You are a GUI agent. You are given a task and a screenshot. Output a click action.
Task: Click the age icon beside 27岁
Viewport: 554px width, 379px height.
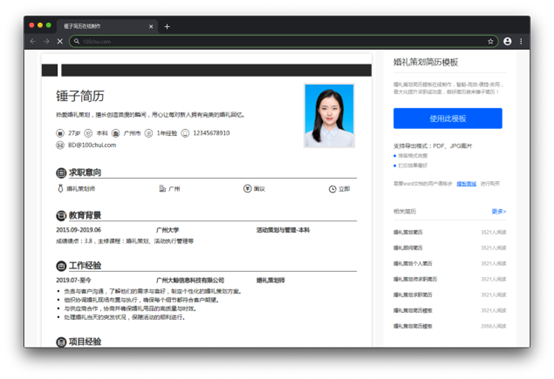(x=60, y=133)
